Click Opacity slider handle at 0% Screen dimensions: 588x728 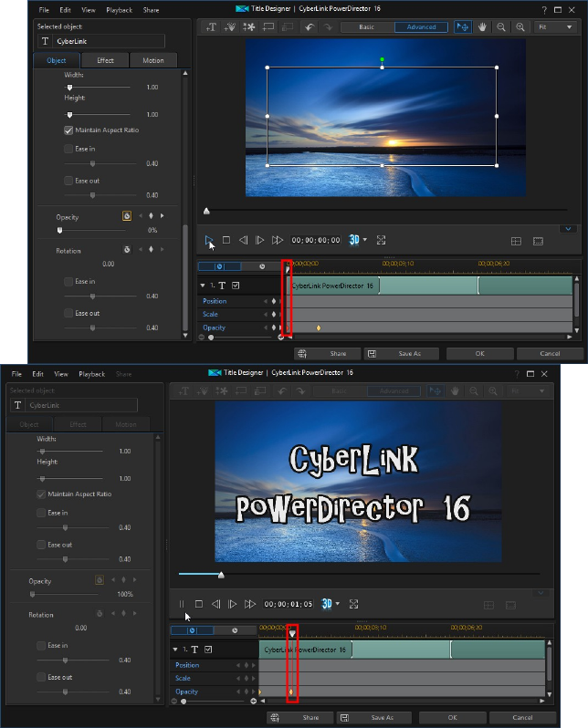(59, 230)
